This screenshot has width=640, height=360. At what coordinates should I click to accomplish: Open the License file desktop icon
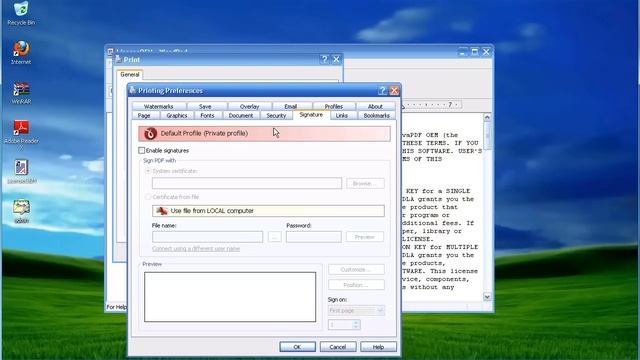[21, 171]
